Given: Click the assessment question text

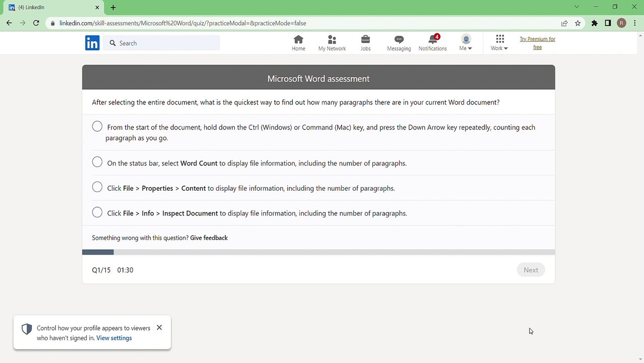Looking at the screenshot, I should 296,102.
